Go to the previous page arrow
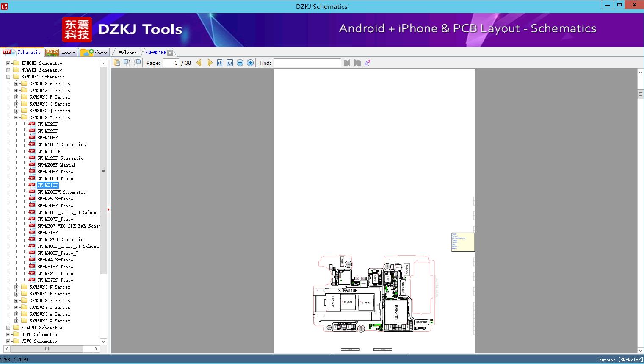The height and width of the screenshot is (364, 644). click(199, 63)
